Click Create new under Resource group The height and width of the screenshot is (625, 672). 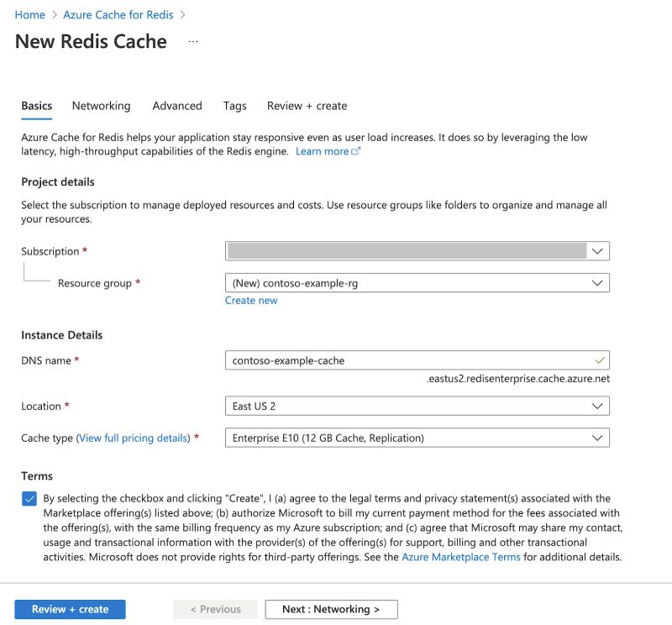click(251, 300)
